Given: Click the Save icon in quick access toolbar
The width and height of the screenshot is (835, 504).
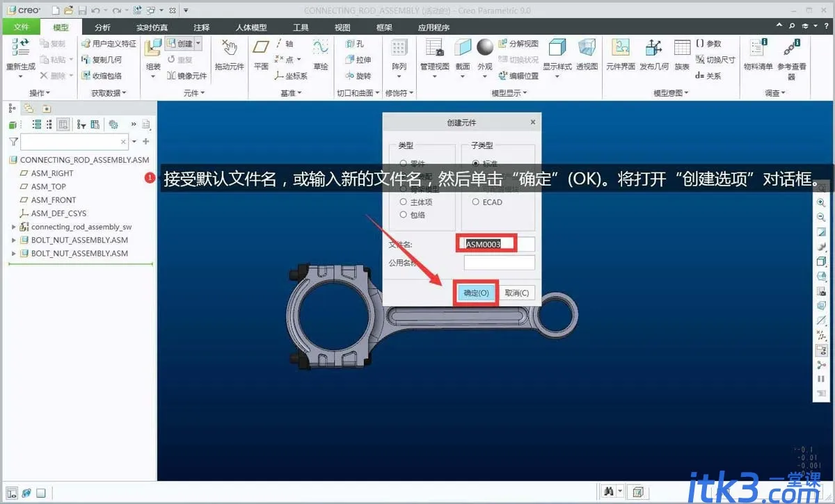Looking at the screenshot, I should point(82,10).
